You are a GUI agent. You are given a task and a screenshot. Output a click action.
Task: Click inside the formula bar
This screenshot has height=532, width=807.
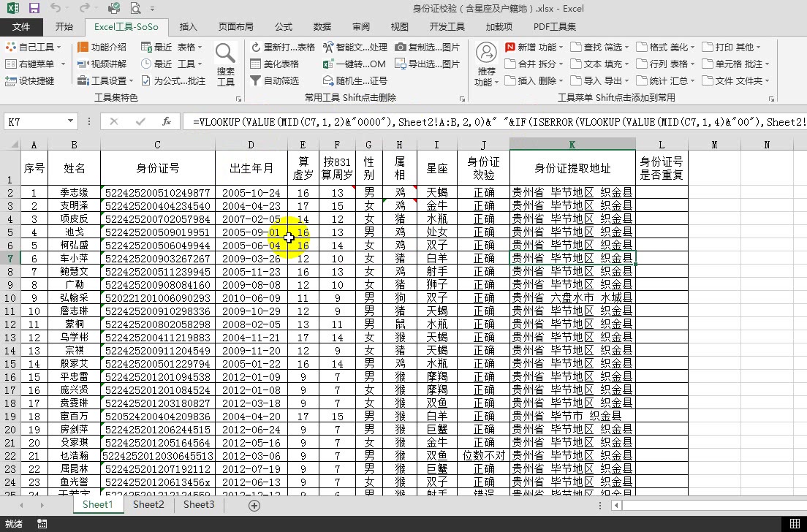click(x=365, y=121)
